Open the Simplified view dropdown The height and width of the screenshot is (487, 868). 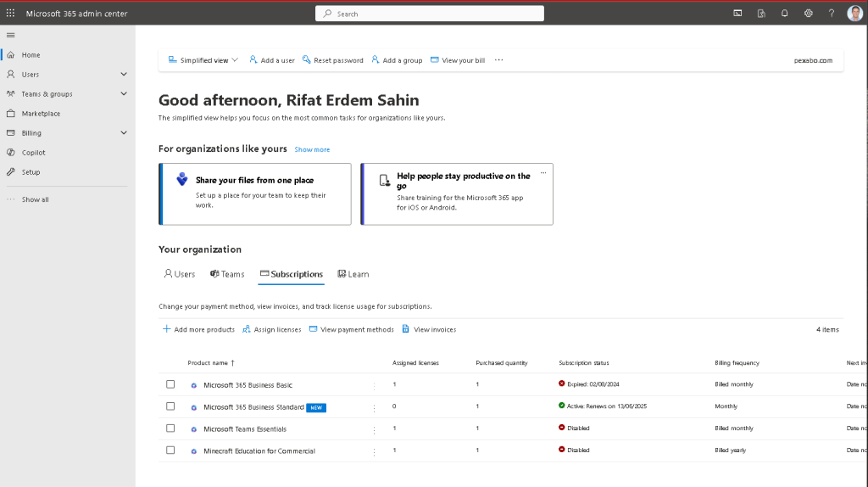[203, 60]
